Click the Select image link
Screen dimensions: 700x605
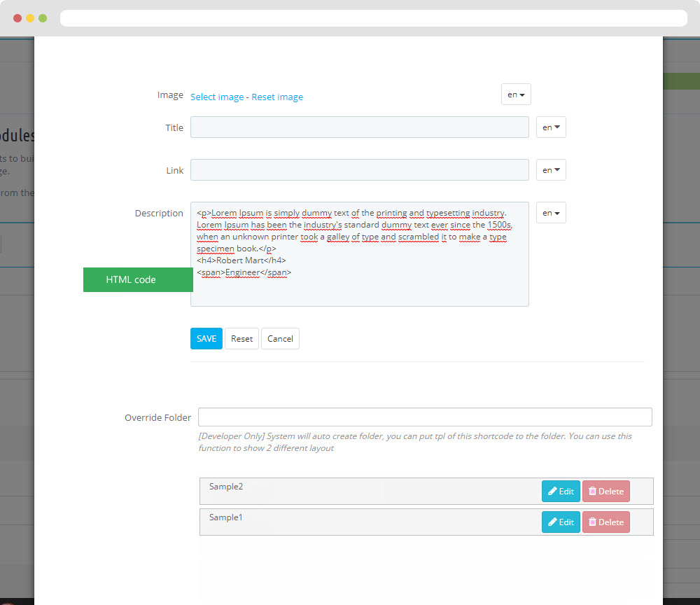click(x=217, y=97)
